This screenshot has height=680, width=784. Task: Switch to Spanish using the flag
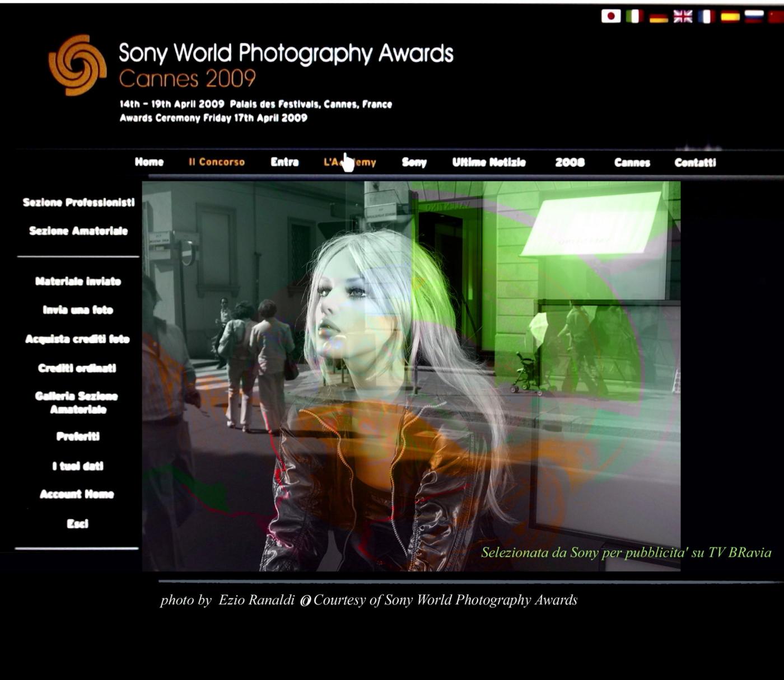[x=730, y=17]
